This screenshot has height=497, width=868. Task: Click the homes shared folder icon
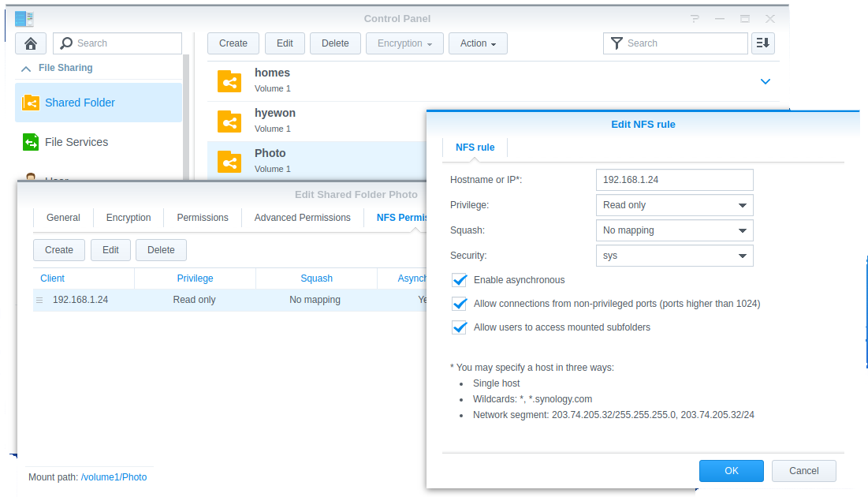click(229, 81)
